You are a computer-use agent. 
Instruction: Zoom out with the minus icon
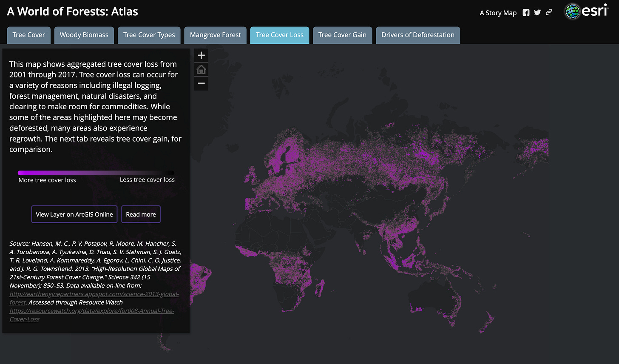point(201,83)
